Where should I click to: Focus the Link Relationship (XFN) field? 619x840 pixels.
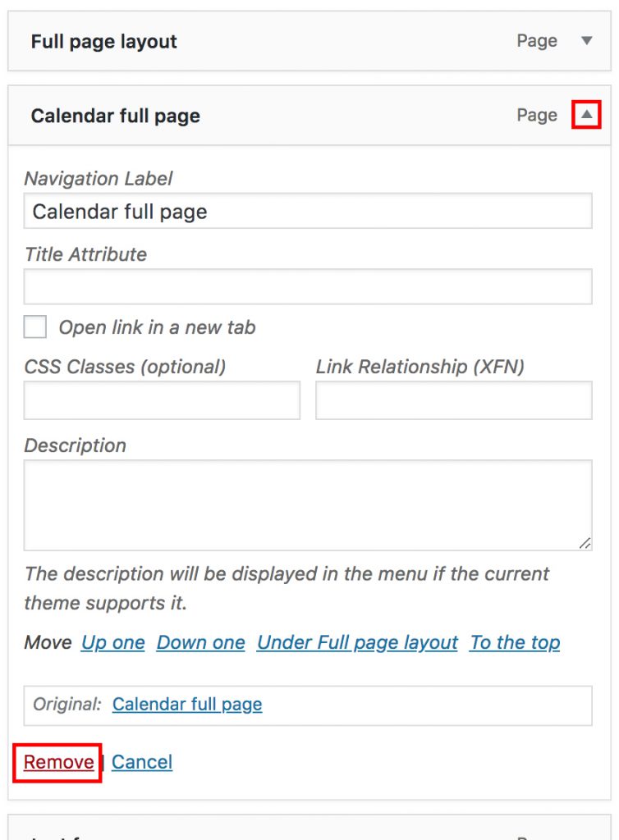point(454,401)
